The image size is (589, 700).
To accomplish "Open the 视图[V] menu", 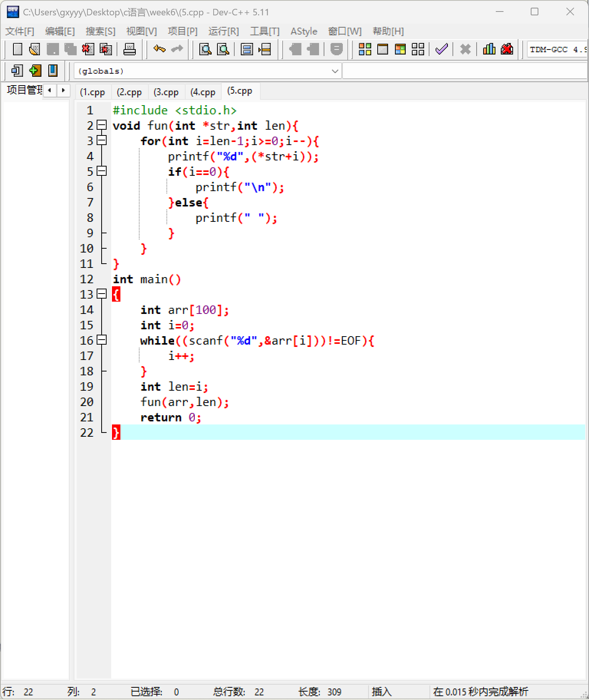I will pos(141,31).
